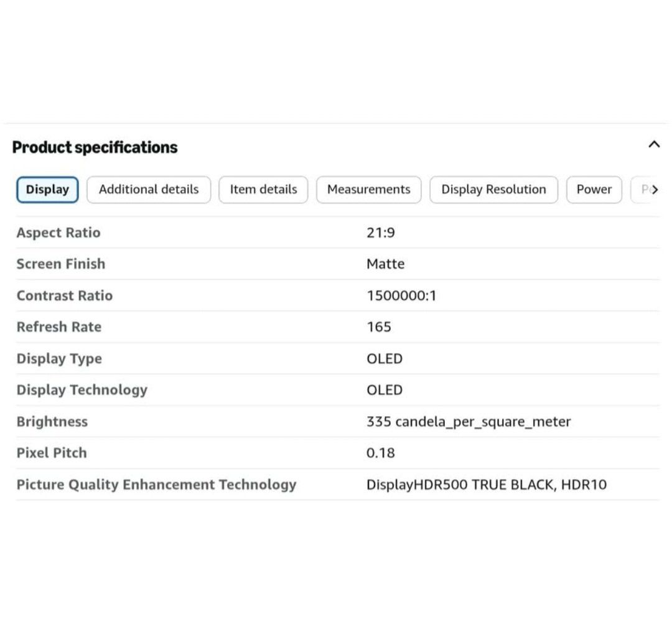Viewport: 672px width, 627px height.
Task: Click the 1500000:1 value
Action: [401, 295]
